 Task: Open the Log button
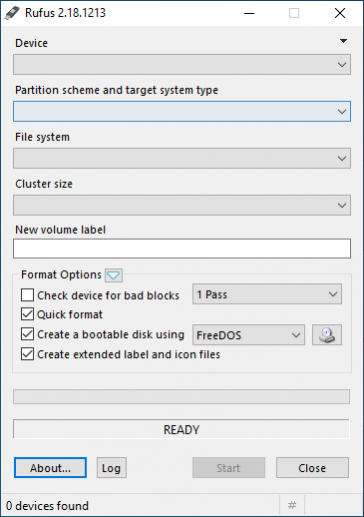[111, 468]
